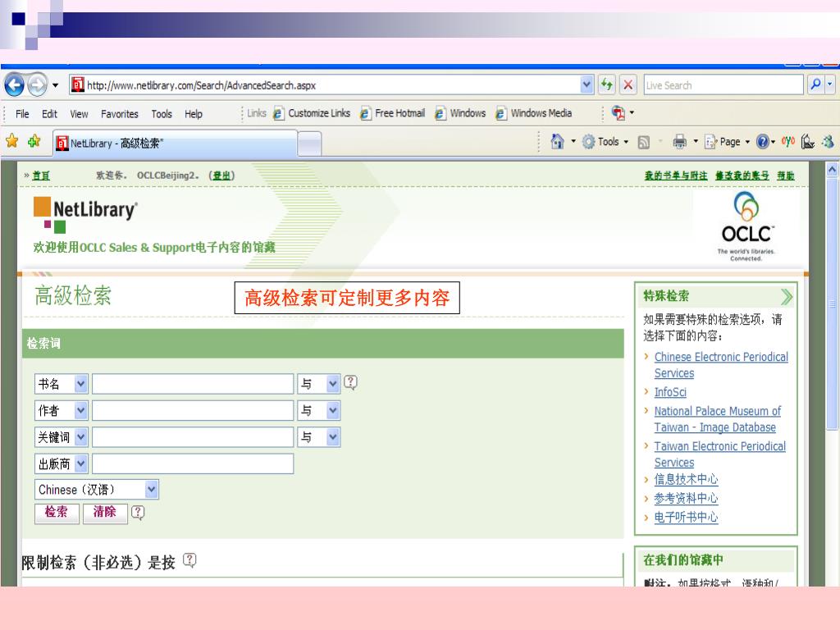The height and width of the screenshot is (630, 840).
Task: Click the Windows links bar bookmark
Action: click(x=461, y=113)
